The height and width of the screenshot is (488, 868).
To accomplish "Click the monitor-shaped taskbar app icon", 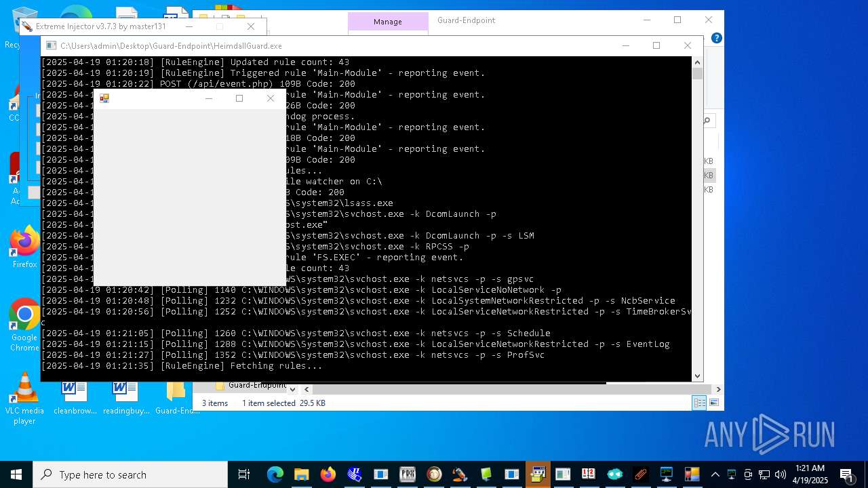I will 667,474.
